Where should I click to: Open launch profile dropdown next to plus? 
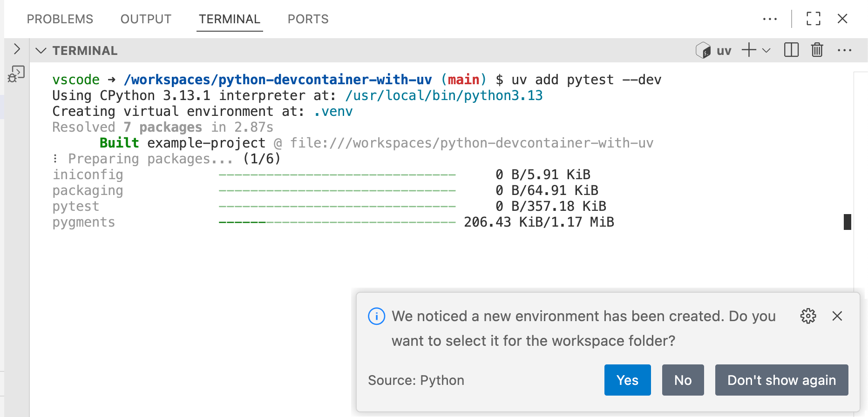point(766,50)
